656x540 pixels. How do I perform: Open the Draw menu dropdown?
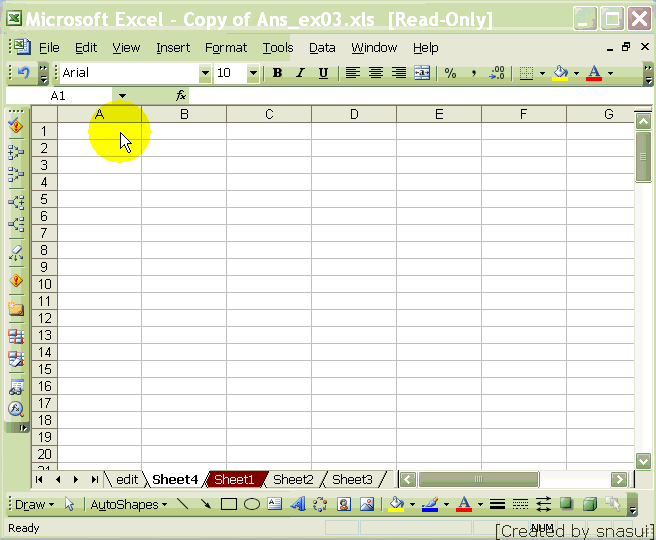pyautogui.click(x=34, y=504)
